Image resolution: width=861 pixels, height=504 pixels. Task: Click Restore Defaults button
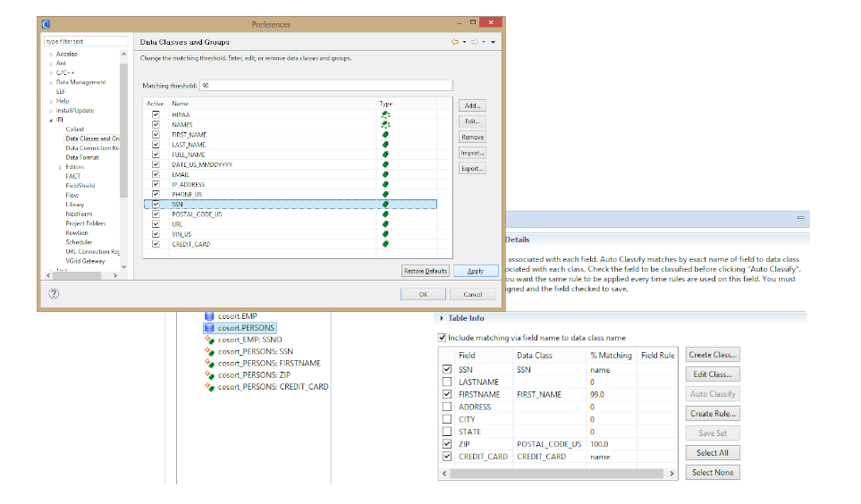tap(426, 271)
